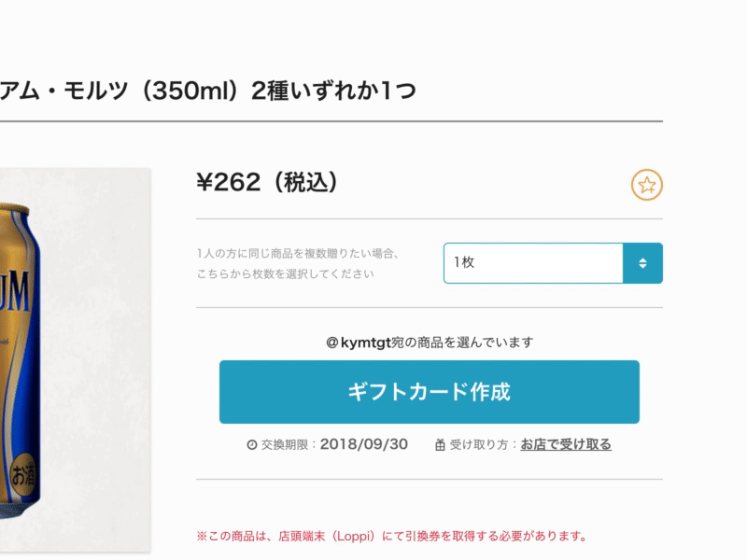747x560 pixels.
Task: Click the blue up-down arrows on quantity selector
Action: click(x=642, y=263)
